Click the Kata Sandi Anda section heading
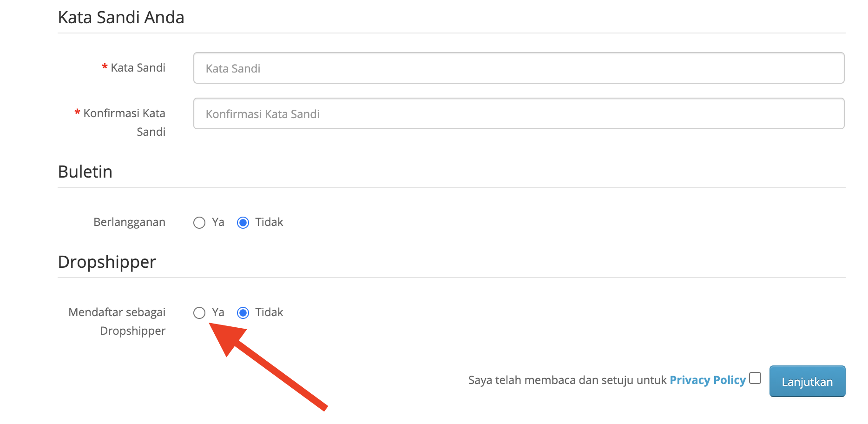Screen dimensions: 868x424 pos(121,18)
